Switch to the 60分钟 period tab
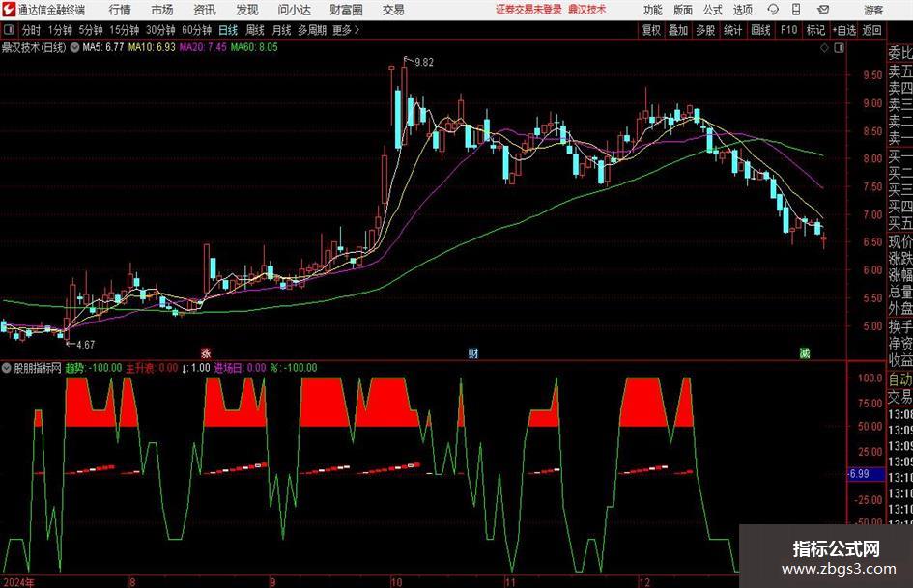This screenshot has height=588, width=913. [196, 30]
